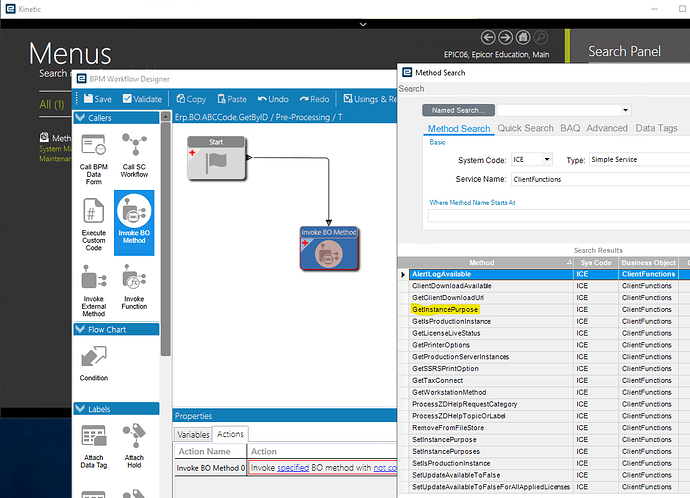Screen dimensions: 690x498
Task: Click the Method Name Starts At field
Action: (x=559, y=216)
